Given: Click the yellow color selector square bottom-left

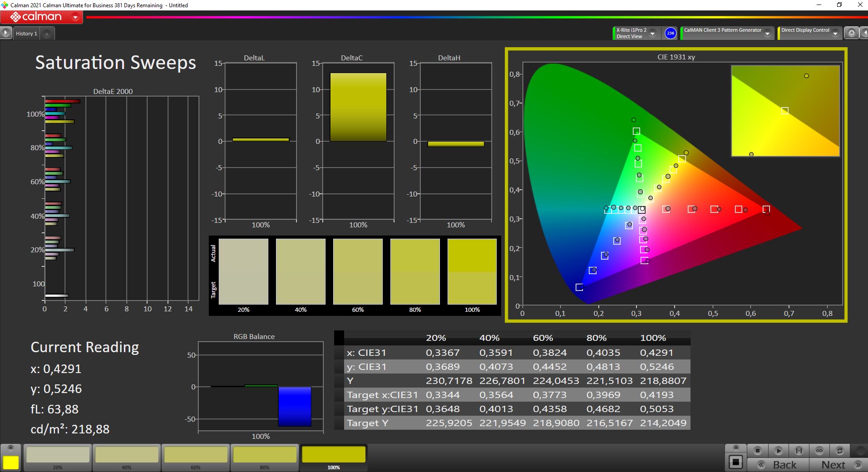Looking at the screenshot, I should [x=11, y=462].
